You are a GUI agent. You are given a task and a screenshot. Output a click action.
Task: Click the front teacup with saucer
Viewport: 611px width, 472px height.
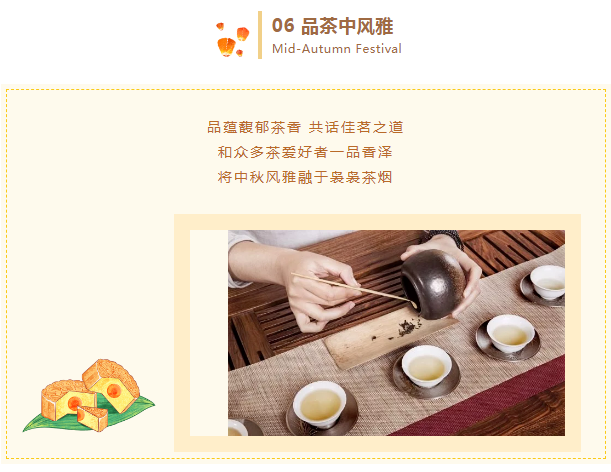click(x=321, y=407)
